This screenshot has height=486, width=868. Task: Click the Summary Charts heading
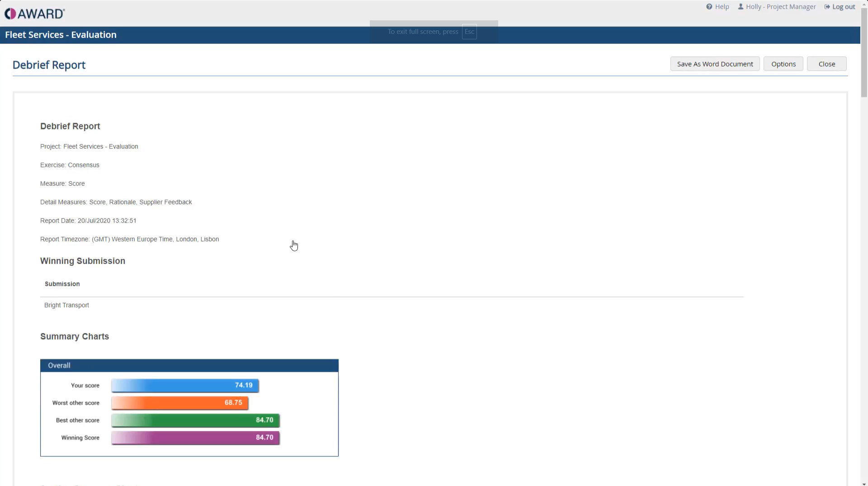[75, 336]
